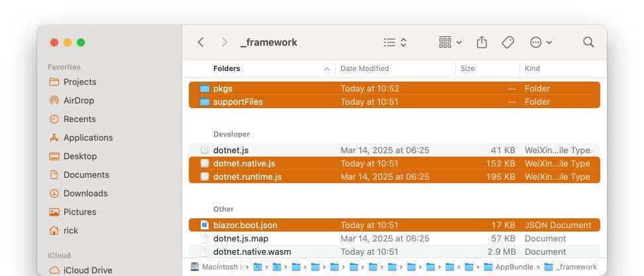644x276 pixels.
Task: Select the pkgs folder icon
Action: [205, 89]
